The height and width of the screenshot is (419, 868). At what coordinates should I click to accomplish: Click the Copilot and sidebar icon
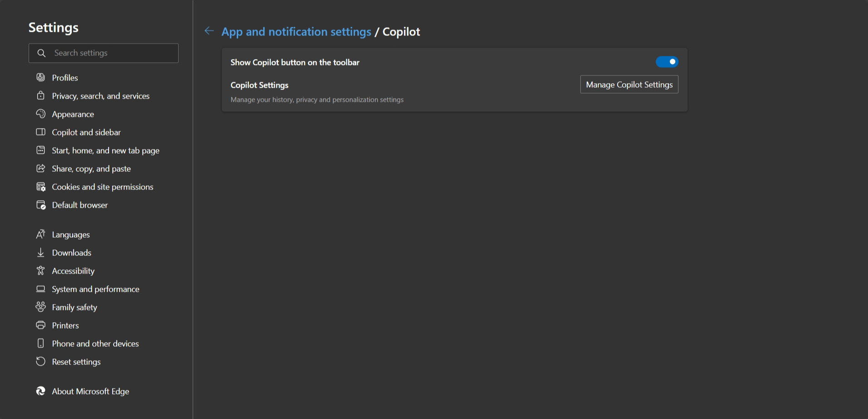pyautogui.click(x=41, y=132)
